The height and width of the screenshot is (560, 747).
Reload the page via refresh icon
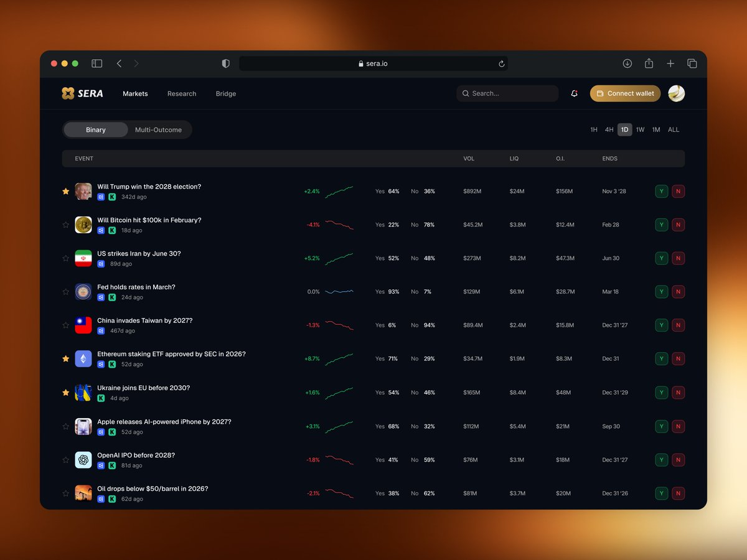point(501,63)
